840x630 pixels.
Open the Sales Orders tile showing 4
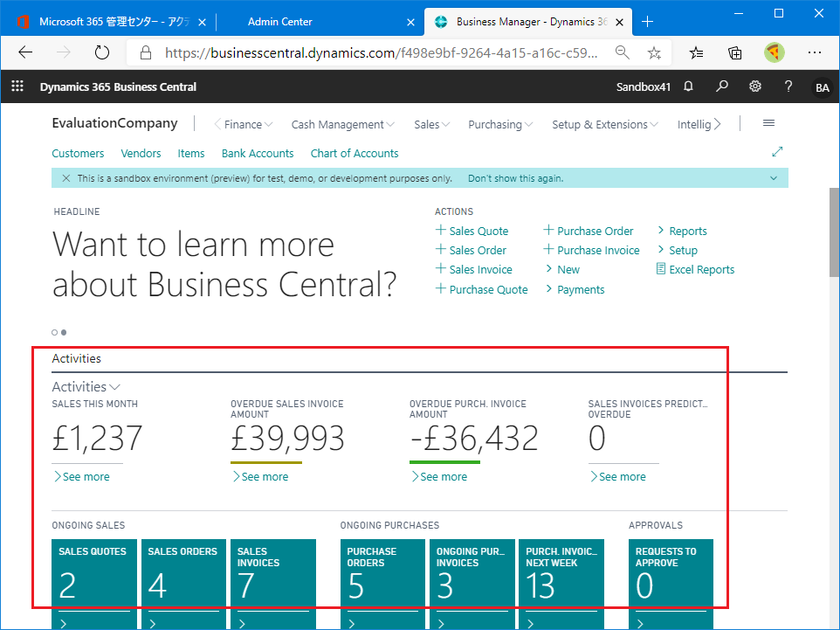(x=183, y=584)
